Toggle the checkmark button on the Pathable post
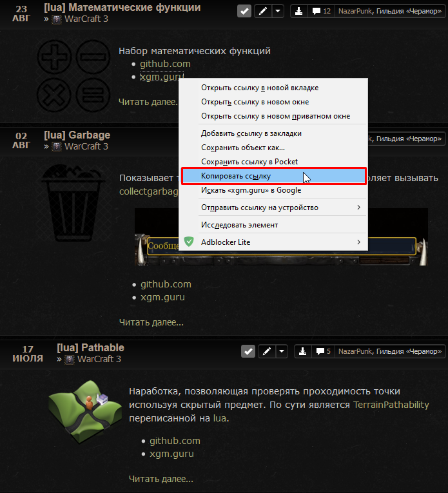This screenshot has width=448, height=493. coord(248,351)
